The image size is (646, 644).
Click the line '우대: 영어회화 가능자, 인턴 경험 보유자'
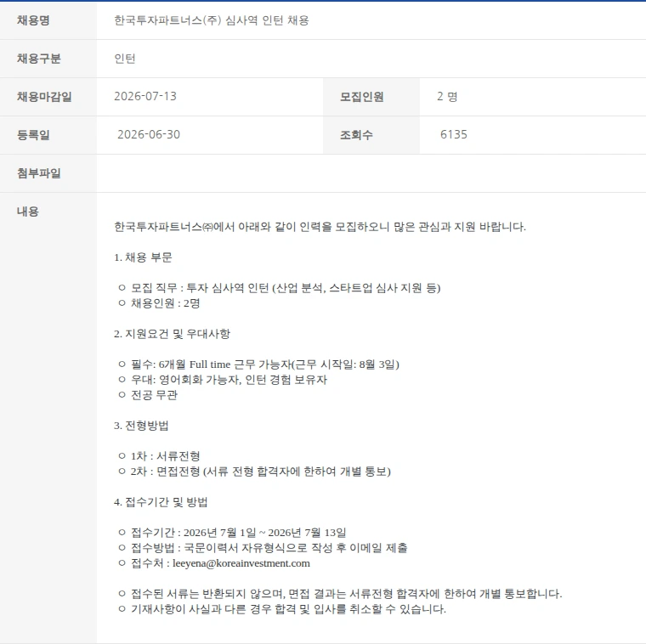pos(229,380)
